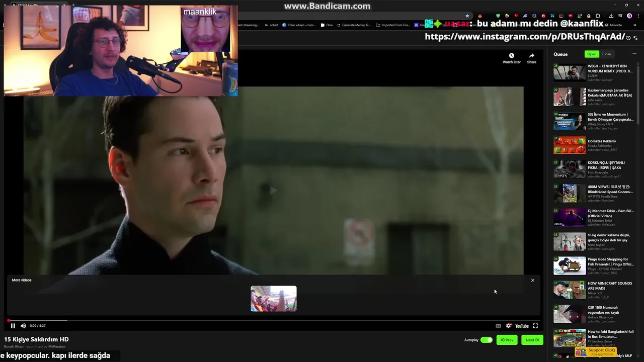Screen dimensions: 644x362
Task: Click the MrPassion submitter name below the title
Action: pyautogui.click(x=57, y=346)
